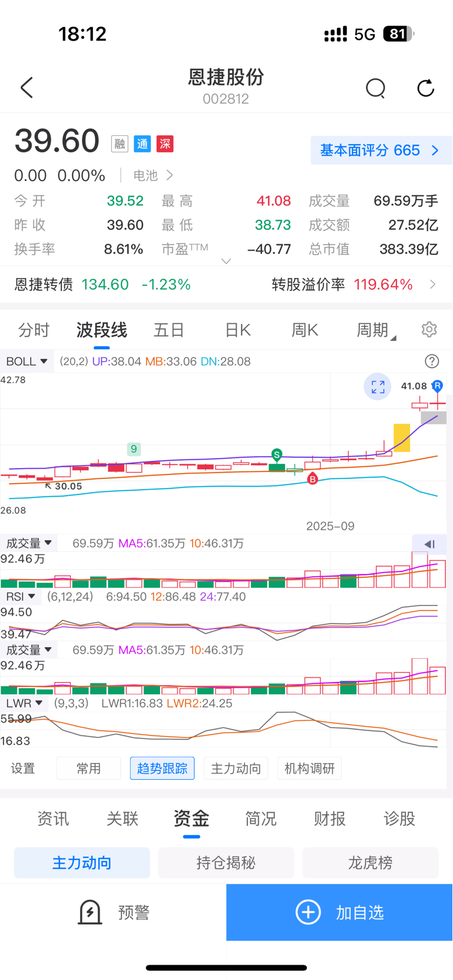
Task: Open the LWR indicator dropdown
Action: click(24, 703)
